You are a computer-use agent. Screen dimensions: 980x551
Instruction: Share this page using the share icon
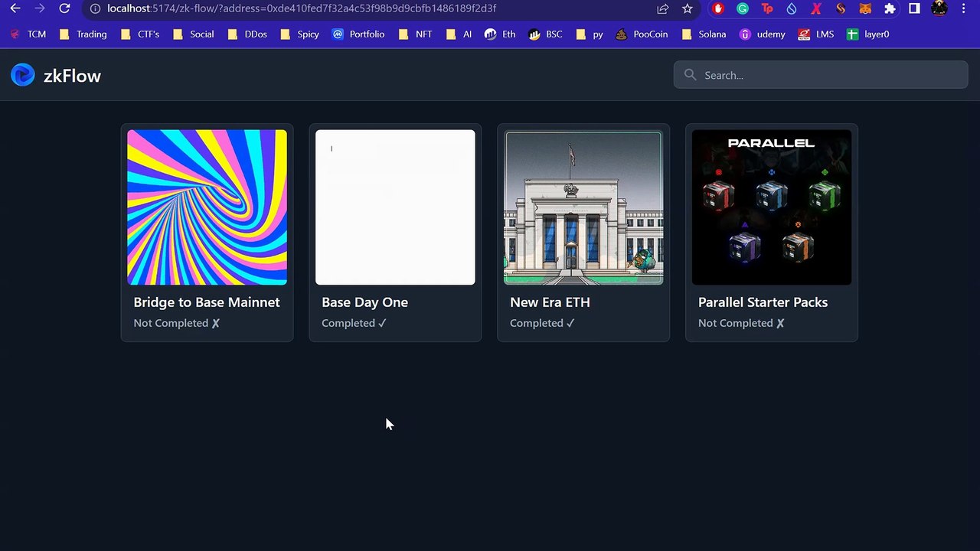tap(663, 8)
